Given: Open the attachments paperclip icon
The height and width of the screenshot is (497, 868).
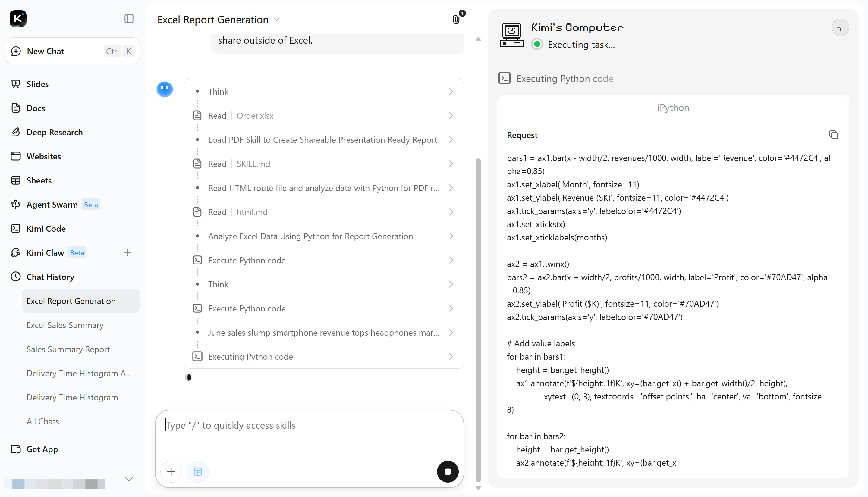Looking at the screenshot, I should (456, 20).
